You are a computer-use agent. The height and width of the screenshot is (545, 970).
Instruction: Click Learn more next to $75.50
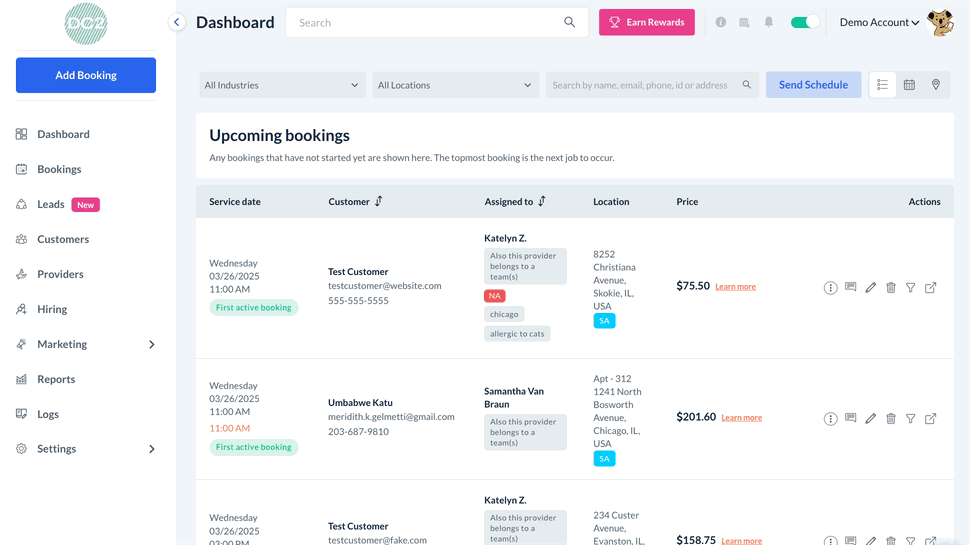(x=735, y=286)
